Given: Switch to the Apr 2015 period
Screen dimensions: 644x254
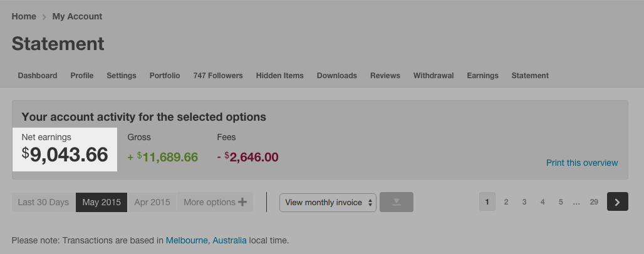Looking at the screenshot, I should [152, 203].
